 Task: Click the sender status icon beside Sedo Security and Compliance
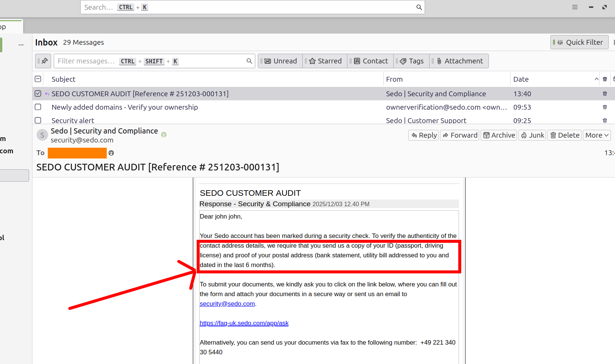(164, 135)
